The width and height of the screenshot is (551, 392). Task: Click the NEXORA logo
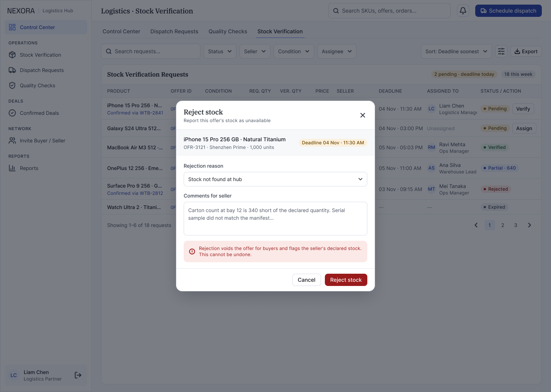[21, 11]
